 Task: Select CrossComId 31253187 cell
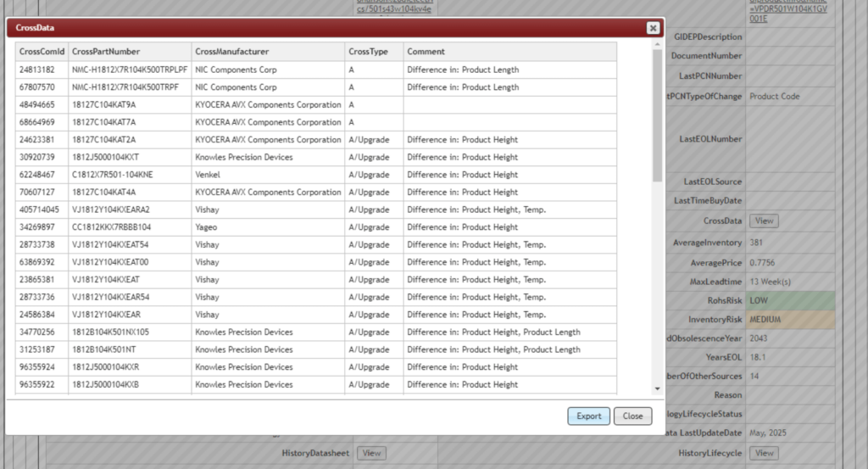point(42,349)
